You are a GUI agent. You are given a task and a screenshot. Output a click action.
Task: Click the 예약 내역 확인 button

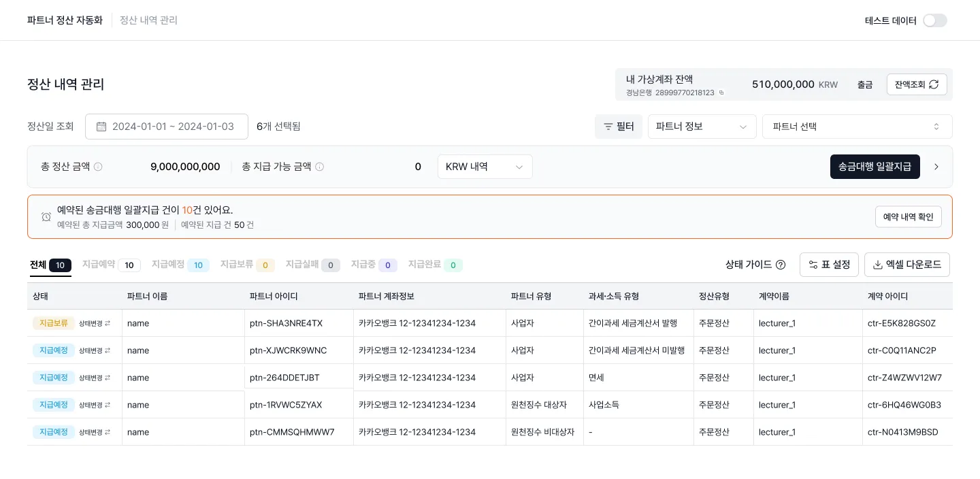(908, 216)
